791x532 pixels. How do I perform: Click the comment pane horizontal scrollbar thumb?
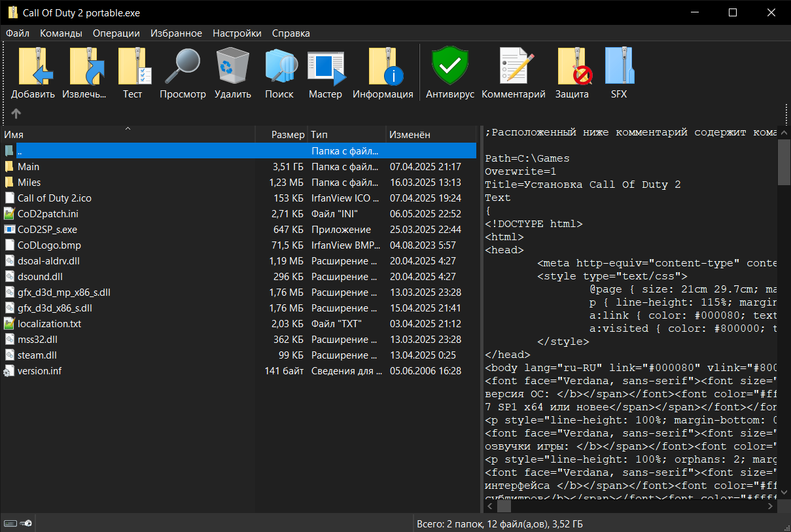pos(504,506)
